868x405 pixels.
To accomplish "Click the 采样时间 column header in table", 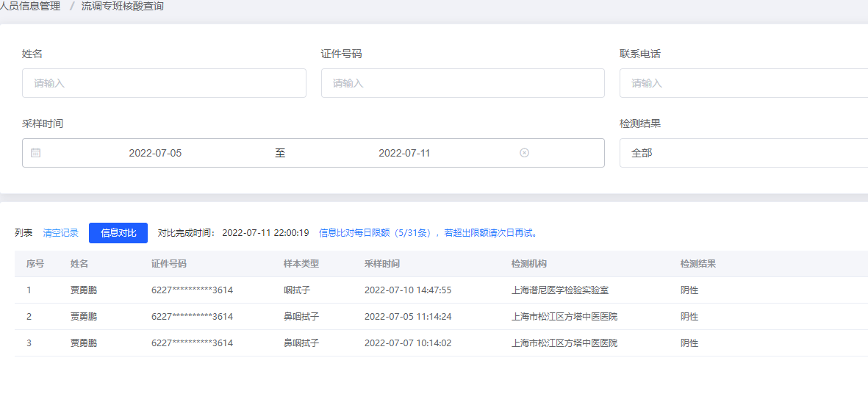I will tap(382, 264).
